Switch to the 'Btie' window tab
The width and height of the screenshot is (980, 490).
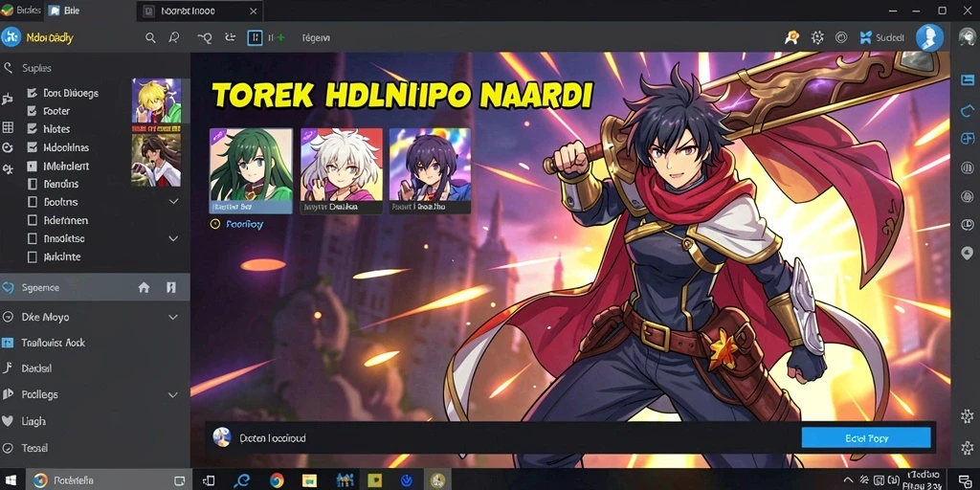pos(65,11)
